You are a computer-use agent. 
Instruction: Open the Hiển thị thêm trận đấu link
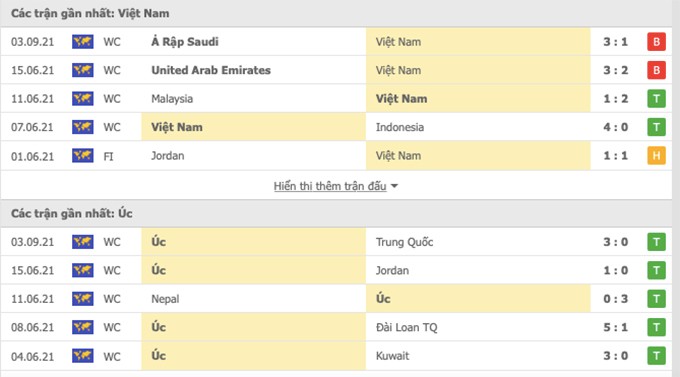coord(330,186)
